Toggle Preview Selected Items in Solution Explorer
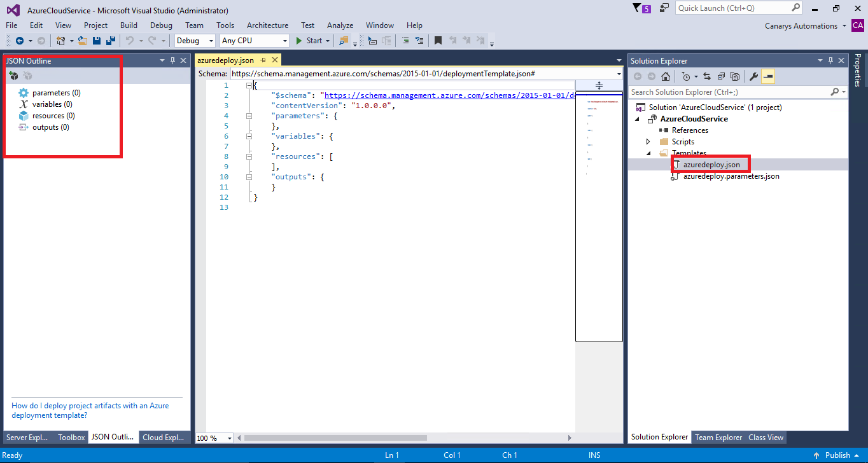 pyautogui.click(x=768, y=76)
